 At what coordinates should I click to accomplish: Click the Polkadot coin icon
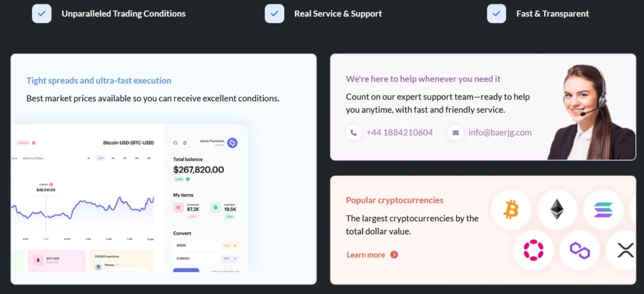click(533, 250)
